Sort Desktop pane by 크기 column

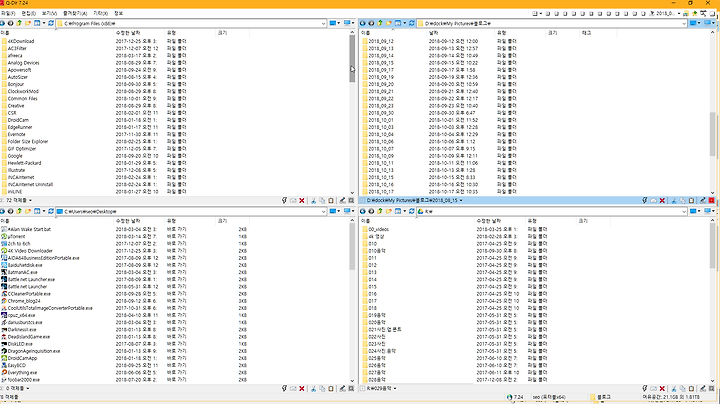coord(232,221)
